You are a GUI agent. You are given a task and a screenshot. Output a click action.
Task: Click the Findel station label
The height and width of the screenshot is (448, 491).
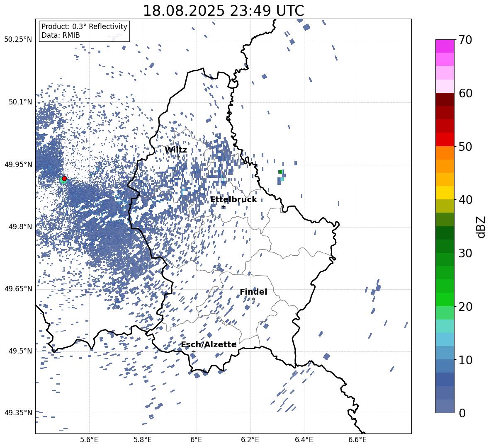click(x=253, y=292)
